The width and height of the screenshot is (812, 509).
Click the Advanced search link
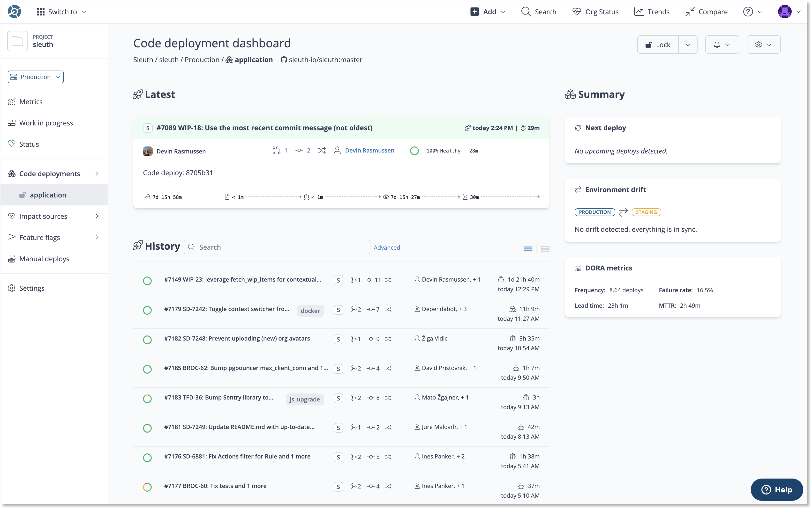point(386,247)
